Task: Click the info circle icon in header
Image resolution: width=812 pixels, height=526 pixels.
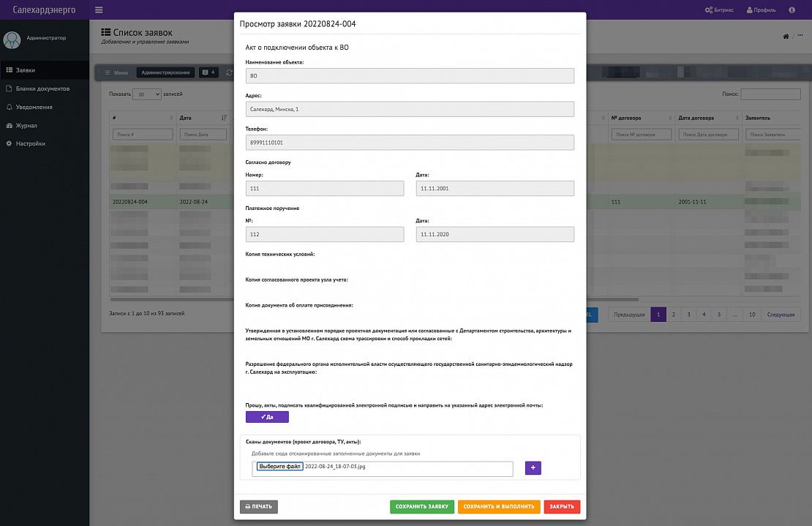Action: (792, 10)
